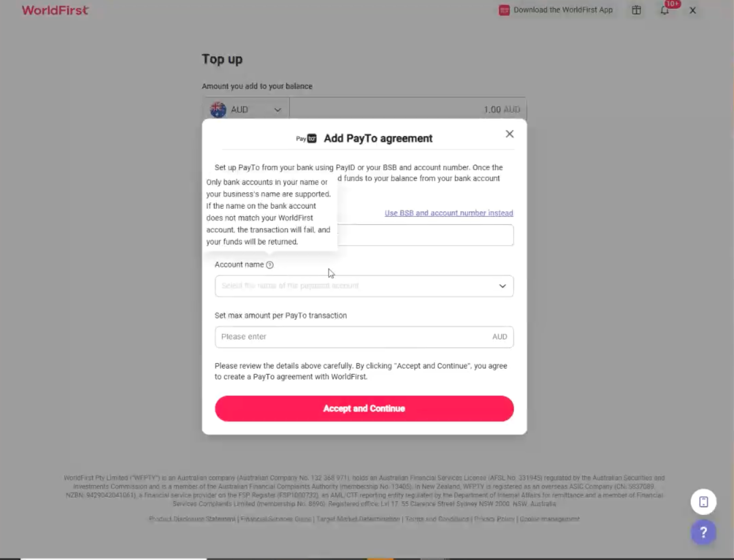Open the notifications bell
This screenshot has width=734, height=560.
pyautogui.click(x=664, y=10)
